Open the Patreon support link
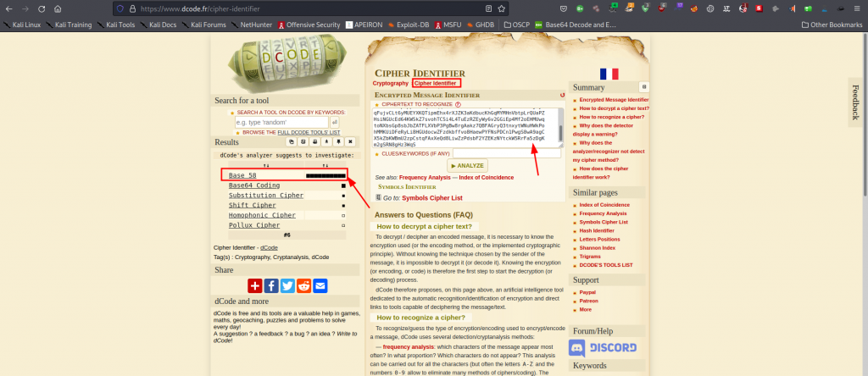This screenshot has width=868, height=376. (588, 301)
